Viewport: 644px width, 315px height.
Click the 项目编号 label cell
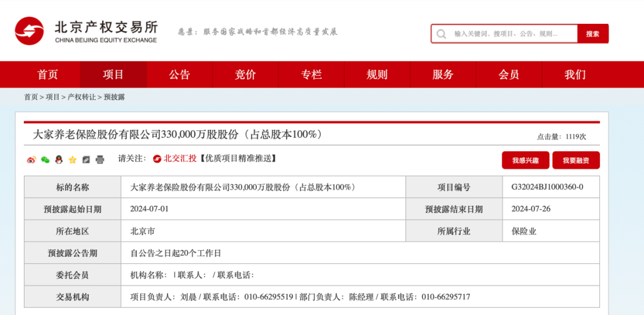pos(454,187)
